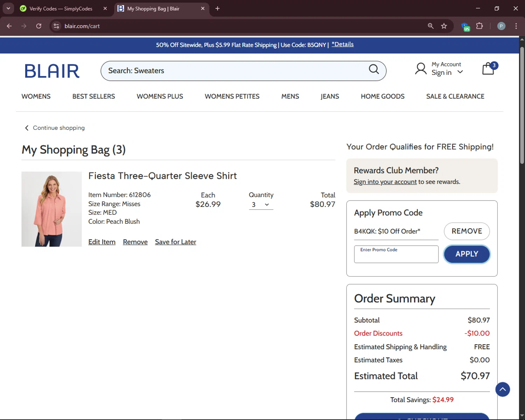Click the My Account person icon
The image size is (525, 420).
421,69
